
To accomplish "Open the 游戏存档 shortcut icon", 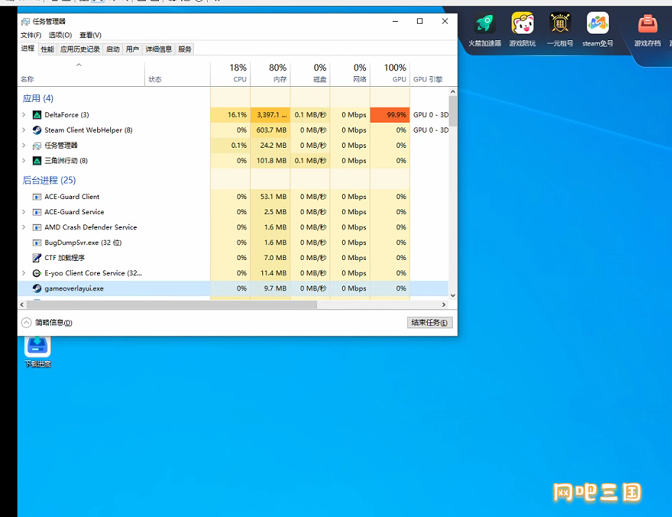I will 648,23.
